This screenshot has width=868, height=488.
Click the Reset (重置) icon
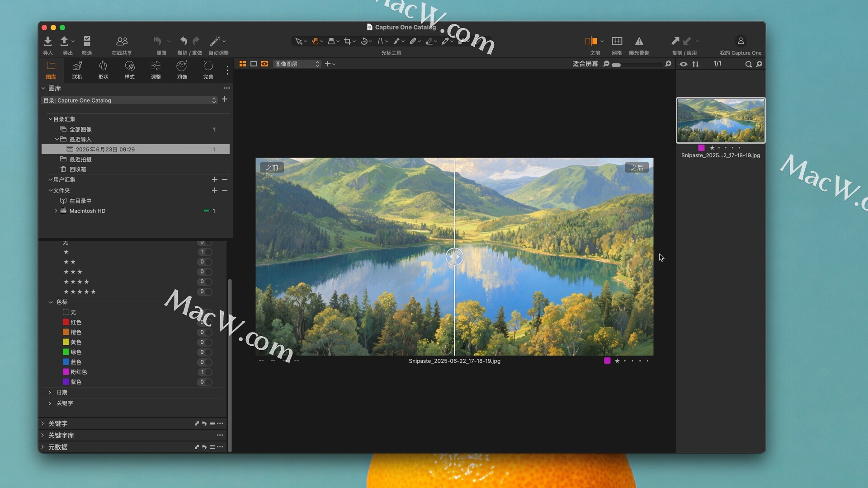tap(157, 41)
